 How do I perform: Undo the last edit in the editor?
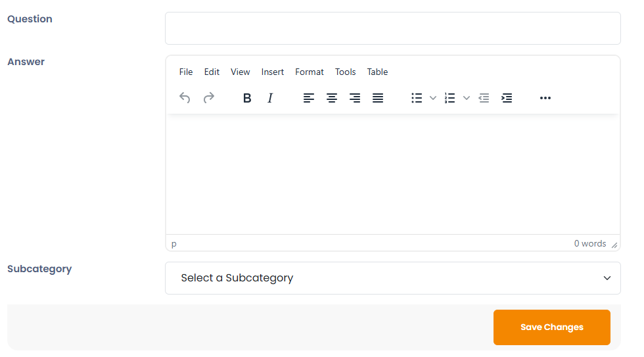click(185, 98)
